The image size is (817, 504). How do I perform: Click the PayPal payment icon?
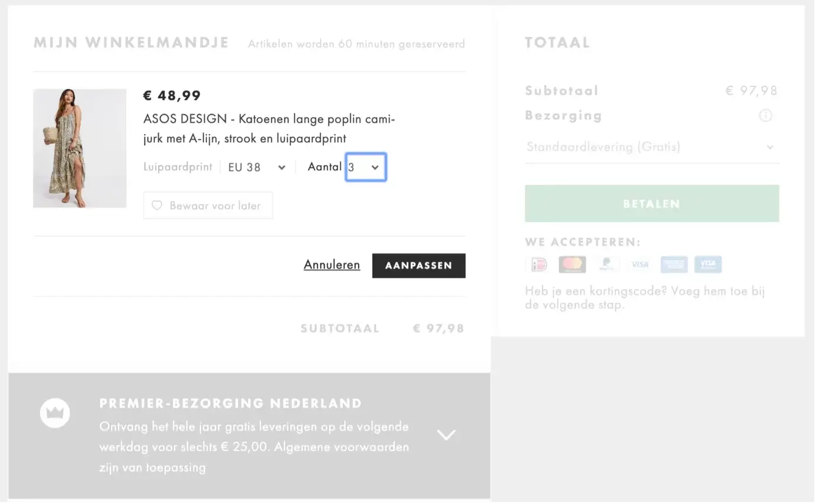coord(606,265)
